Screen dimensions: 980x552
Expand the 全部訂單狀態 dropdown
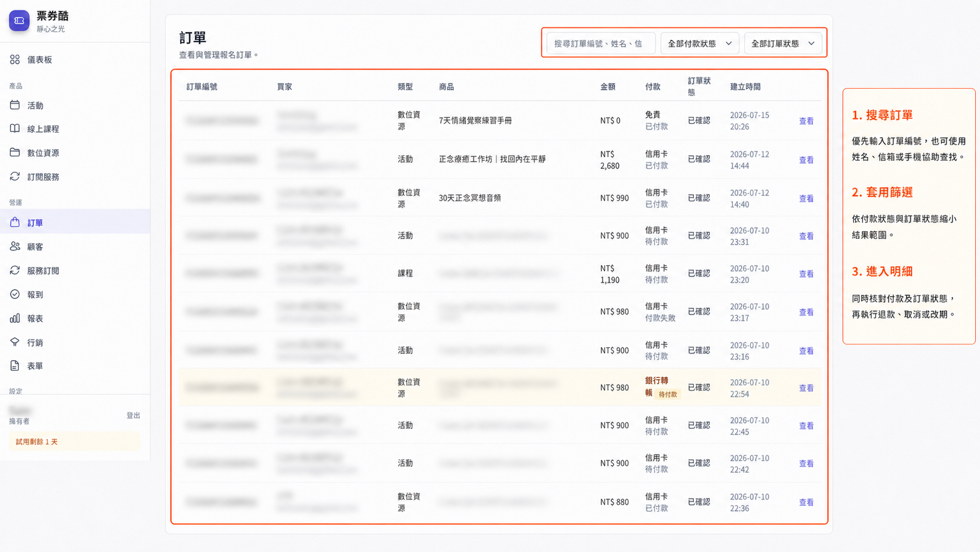tap(782, 43)
